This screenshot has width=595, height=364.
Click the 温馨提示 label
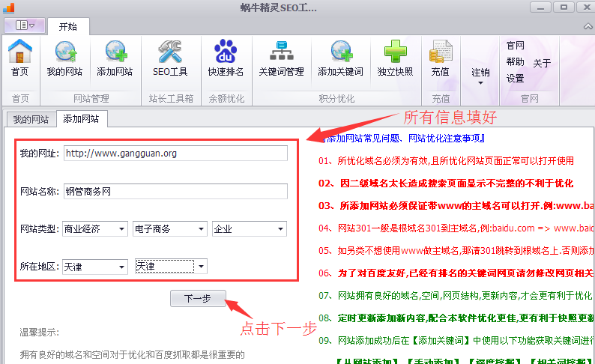click(40, 333)
